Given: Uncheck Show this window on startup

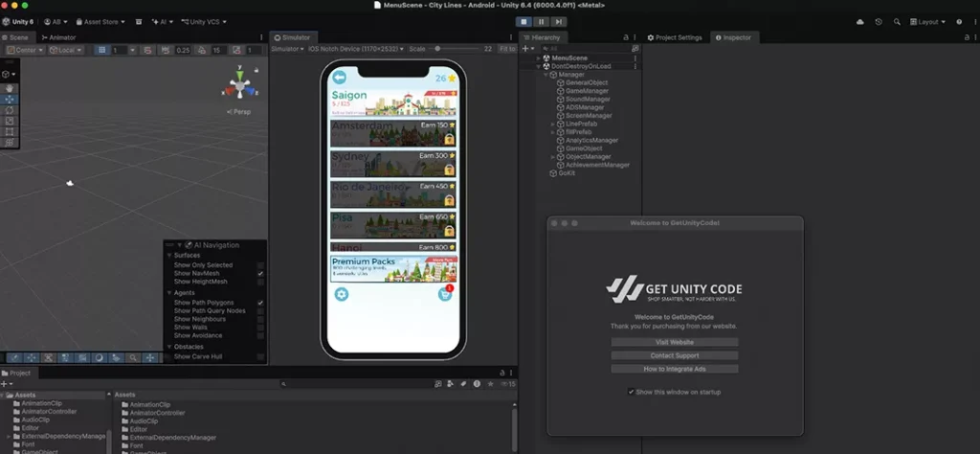Looking at the screenshot, I should point(632,392).
